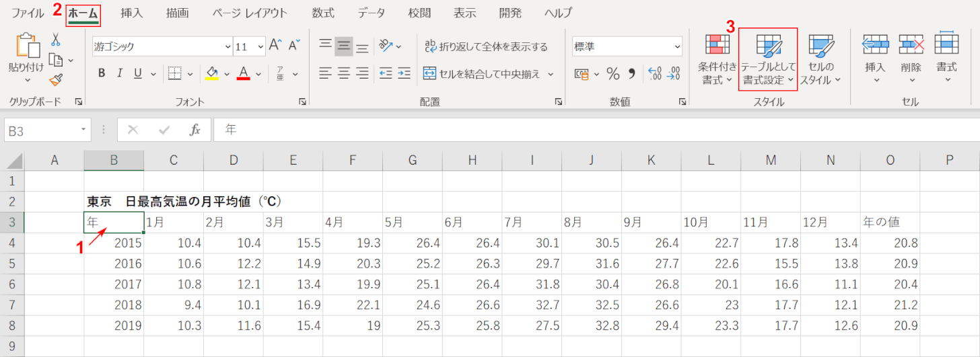Click the accounting number format icon
This screenshot has height=357, width=980.
click(583, 73)
